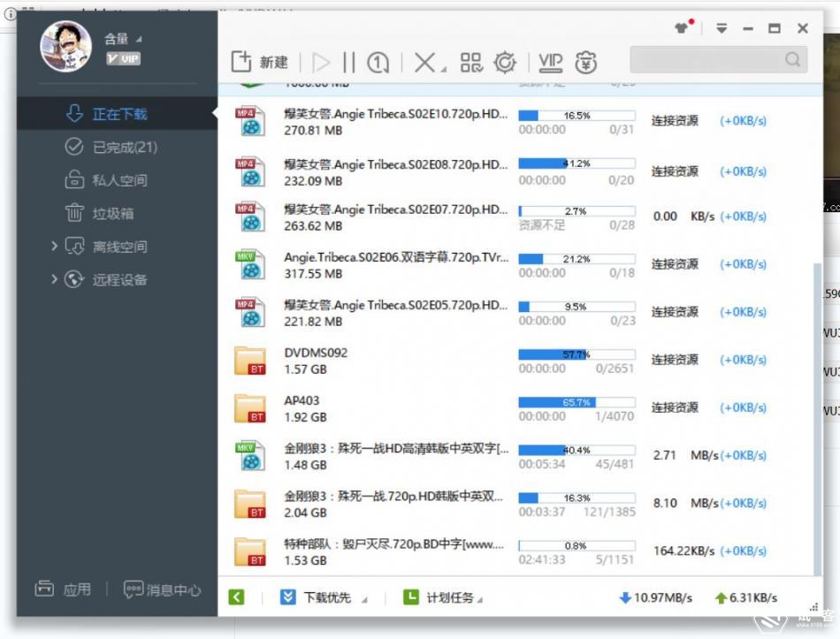Open the QR code scan icon
Image resolution: width=840 pixels, height=639 pixels.
(471, 63)
